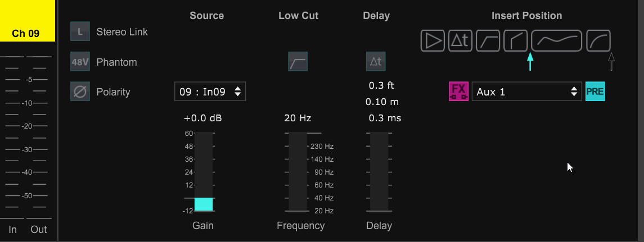Viewport: 644px width, 242px height.
Task: Click the grey post insert position arrow
Action: [611, 62]
